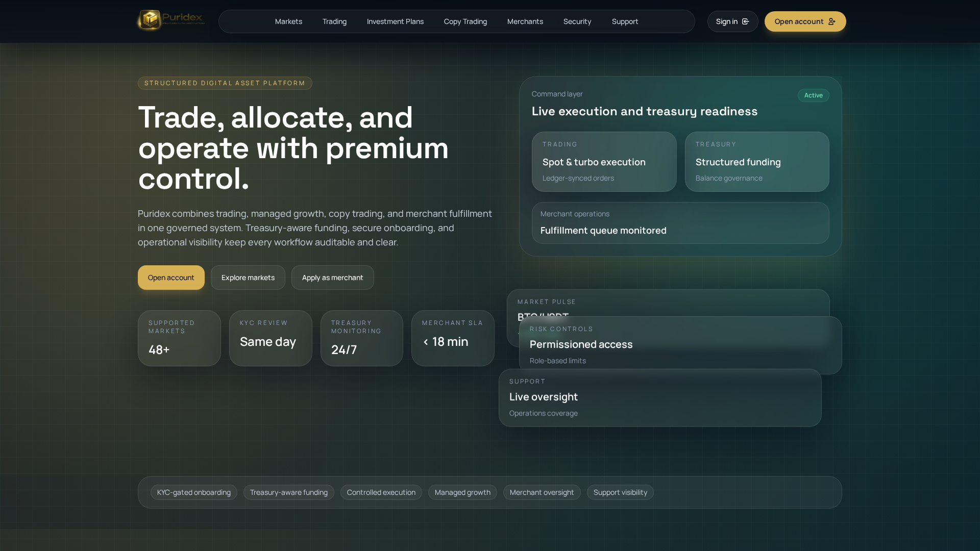Image resolution: width=980 pixels, height=551 pixels.
Task: Open the Markets navigation item
Action: point(288,21)
